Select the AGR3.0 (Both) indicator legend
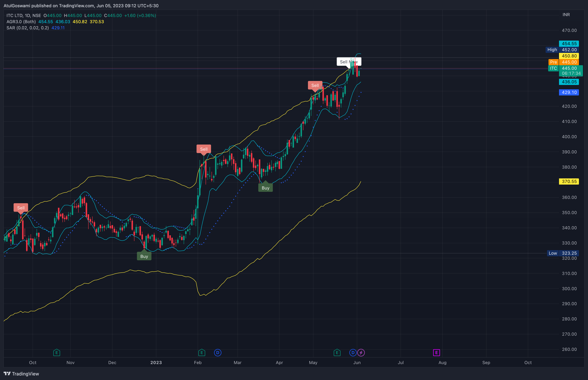588x380 pixels. pos(21,22)
